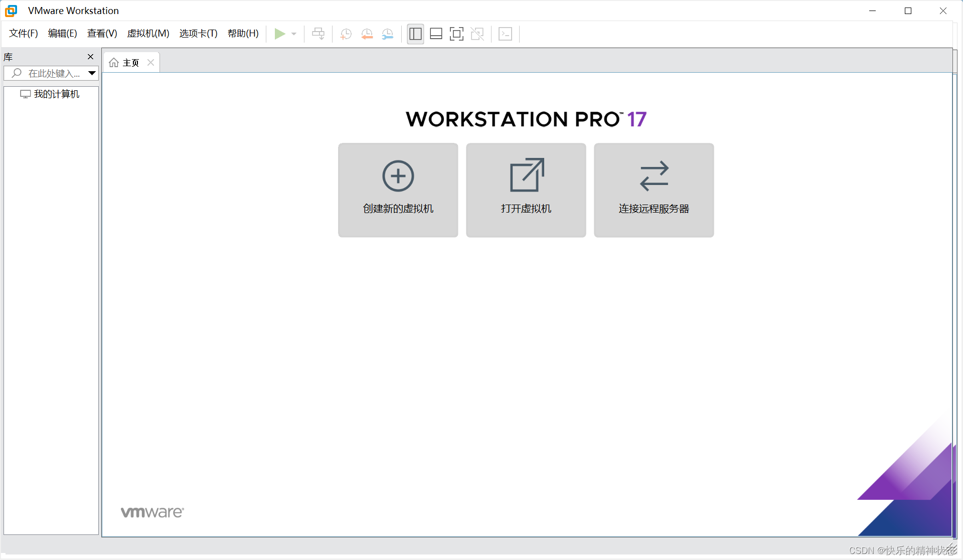Image resolution: width=963 pixels, height=560 pixels.
Task: Open the snapshot manager wrench icon
Action: pos(388,34)
